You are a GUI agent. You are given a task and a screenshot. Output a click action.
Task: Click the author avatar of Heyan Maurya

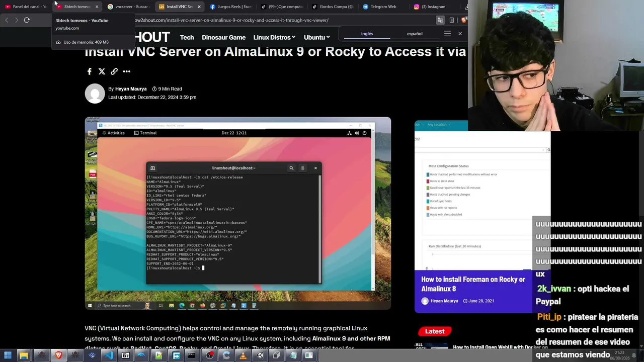(x=95, y=94)
